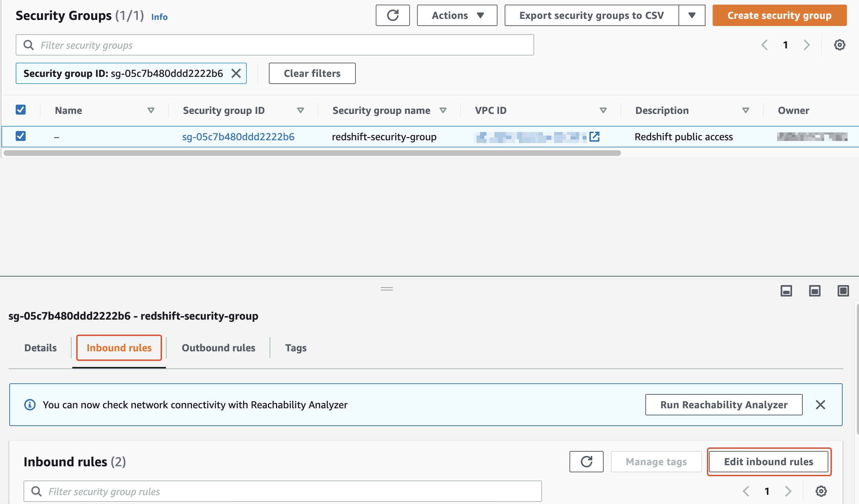Viewport: 859px width, 504px height.
Task: Click Edit inbound rules button
Action: [x=769, y=462]
